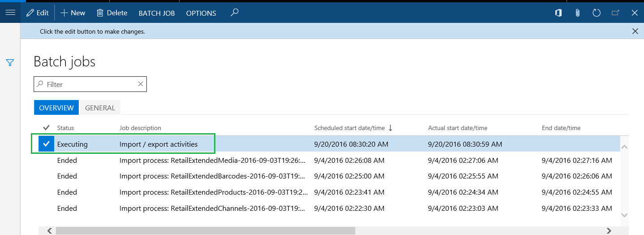Screen dimensions: 644x235
Task: Open in Microsoft Office icon
Action: click(x=558, y=13)
